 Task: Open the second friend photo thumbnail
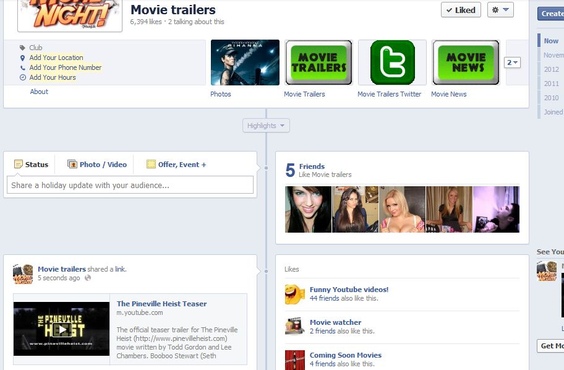pos(355,209)
